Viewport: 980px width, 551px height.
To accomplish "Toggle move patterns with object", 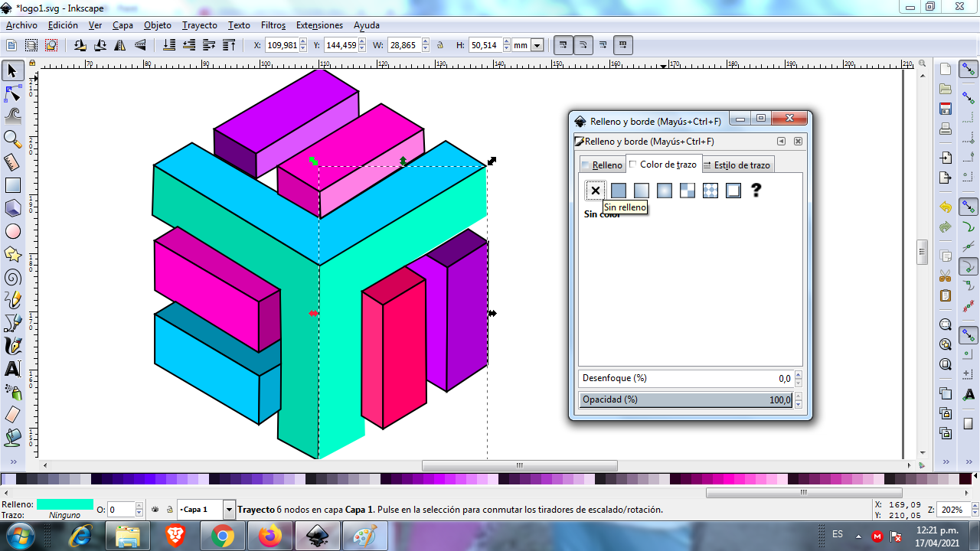I will point(623,45).
